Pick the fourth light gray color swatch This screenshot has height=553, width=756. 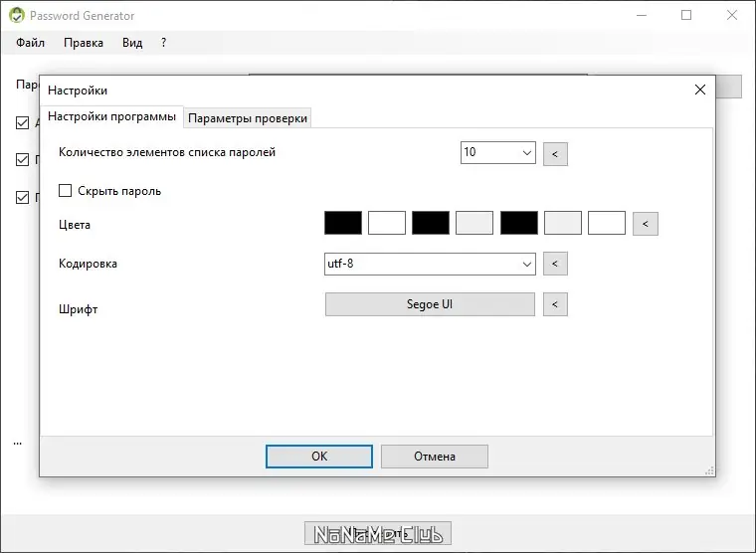(474, 223)
